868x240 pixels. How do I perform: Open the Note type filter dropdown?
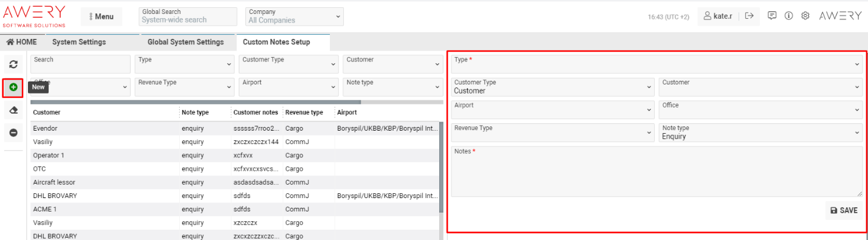coord(393,87)
